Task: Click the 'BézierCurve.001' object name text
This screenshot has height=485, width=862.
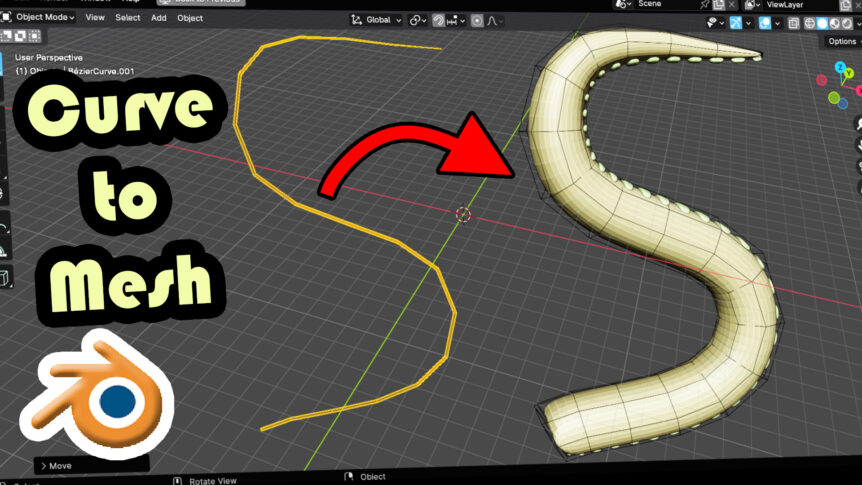Action: point(101,71)
